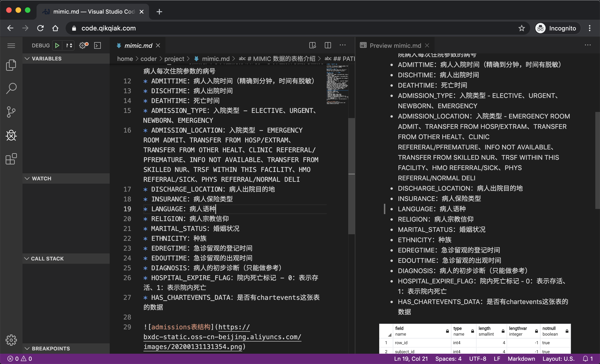View site info lock icon
Viewport: 600px width, 364px height.
pyautogui.click(x=74, y=28)
